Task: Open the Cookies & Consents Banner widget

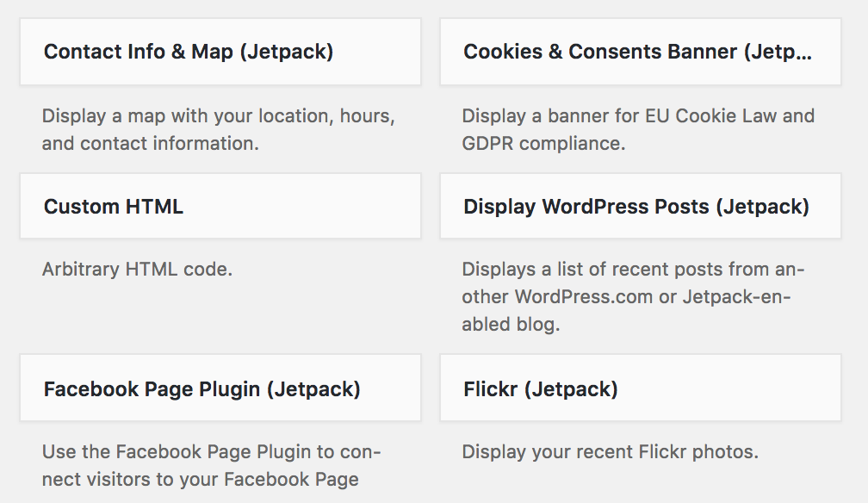Action: pyautogui.click(x=641, y=52)
